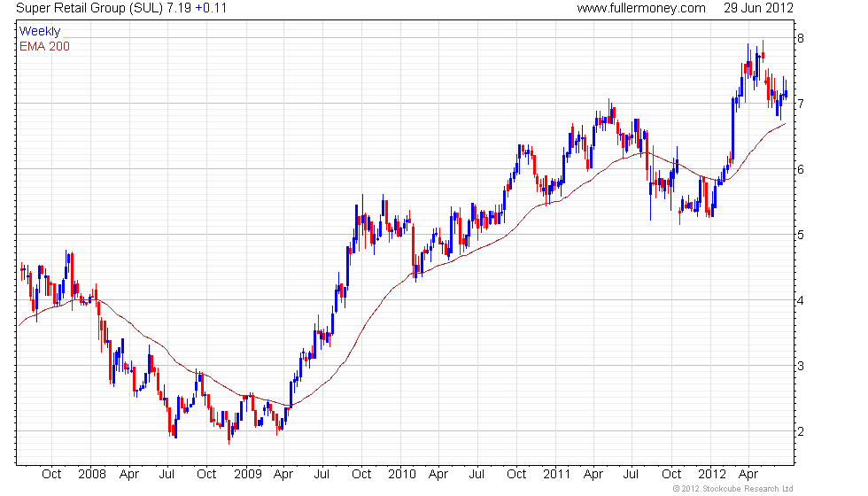Click the 'Super Retail Group (SUL)' chart title
The image size is (868, 496).
89,8
